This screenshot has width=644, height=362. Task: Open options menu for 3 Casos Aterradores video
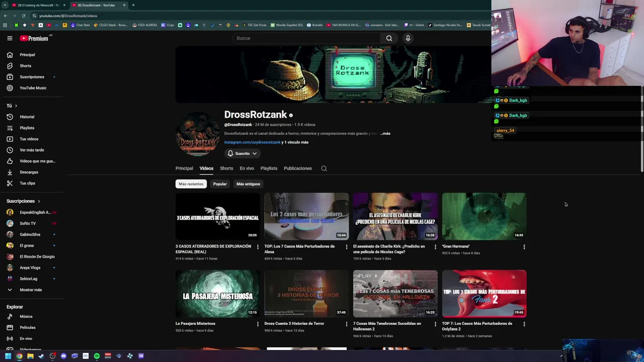(258, 247)
